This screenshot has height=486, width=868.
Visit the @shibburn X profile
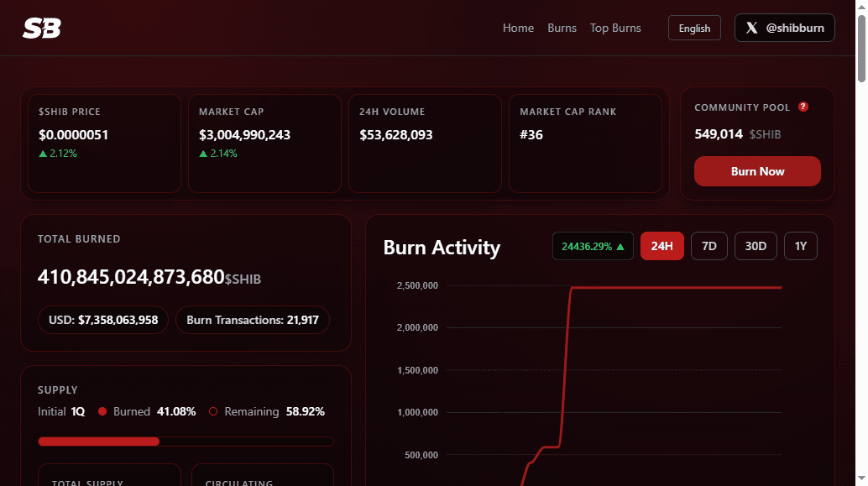pyautogui.click(x=784, y=28)
